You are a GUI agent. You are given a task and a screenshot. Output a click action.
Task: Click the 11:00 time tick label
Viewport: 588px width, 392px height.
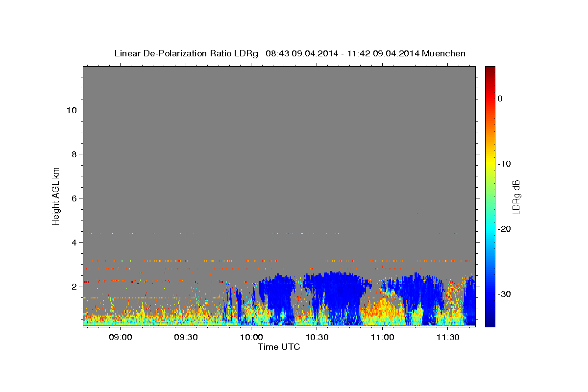(382, 337)
